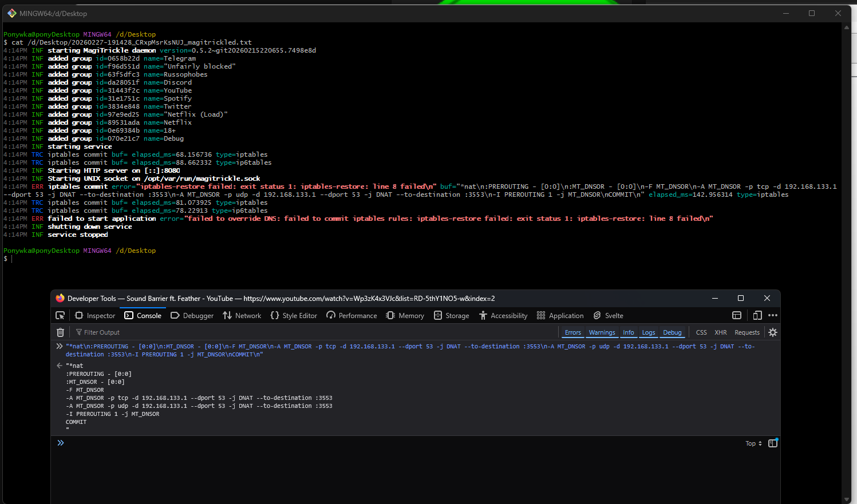Open DevTools three-dot customize menu
This screenshot has height=504, width=857.
coord(772,315)
